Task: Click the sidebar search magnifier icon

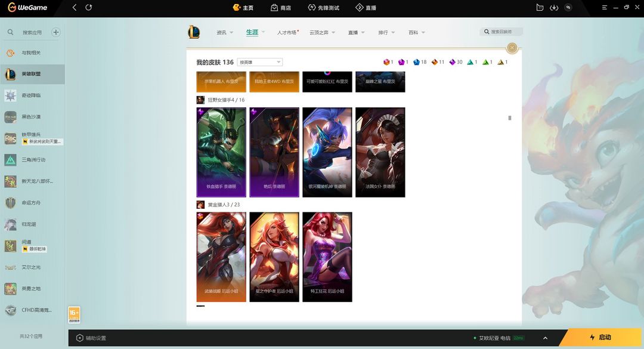Action: tap(10, 32)
